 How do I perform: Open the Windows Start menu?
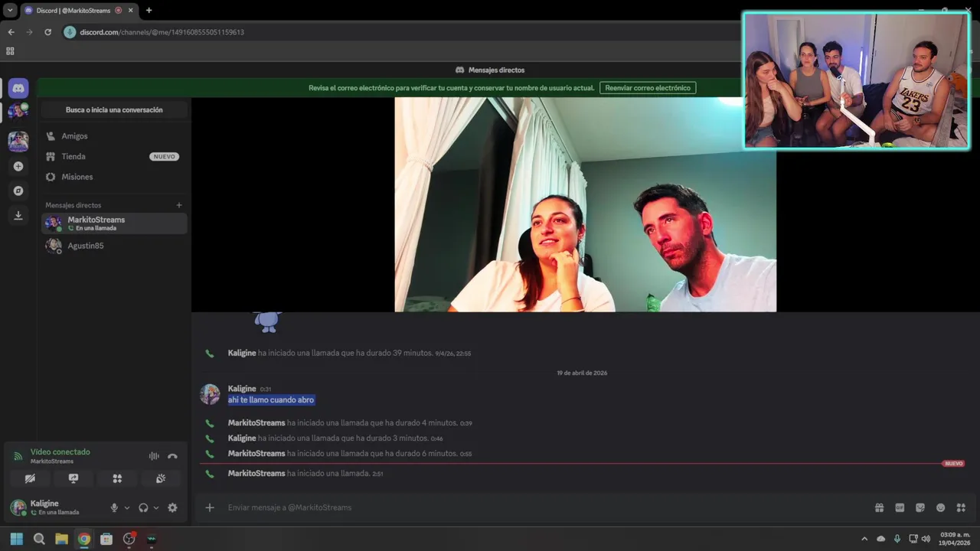click(x=17, y=539)
